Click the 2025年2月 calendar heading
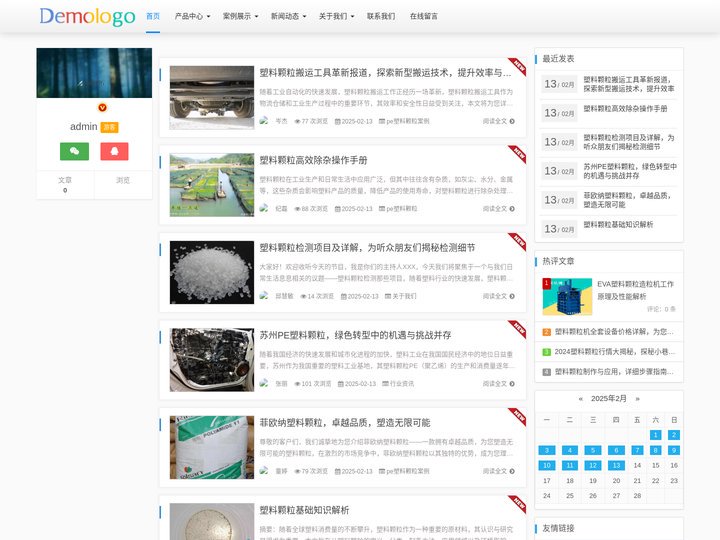Image resolution: width=720 pixels, height=540 pixels. tap(608, 399)
